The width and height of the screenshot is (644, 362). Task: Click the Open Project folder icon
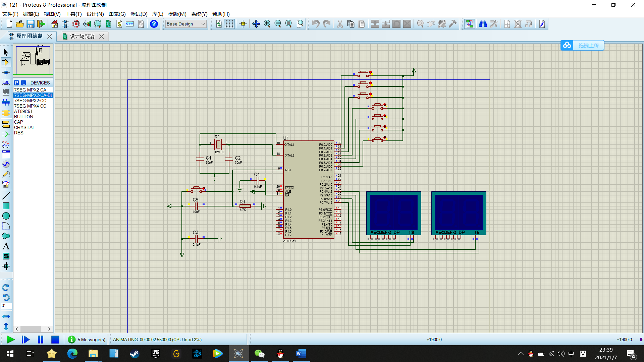pos(20,24)
